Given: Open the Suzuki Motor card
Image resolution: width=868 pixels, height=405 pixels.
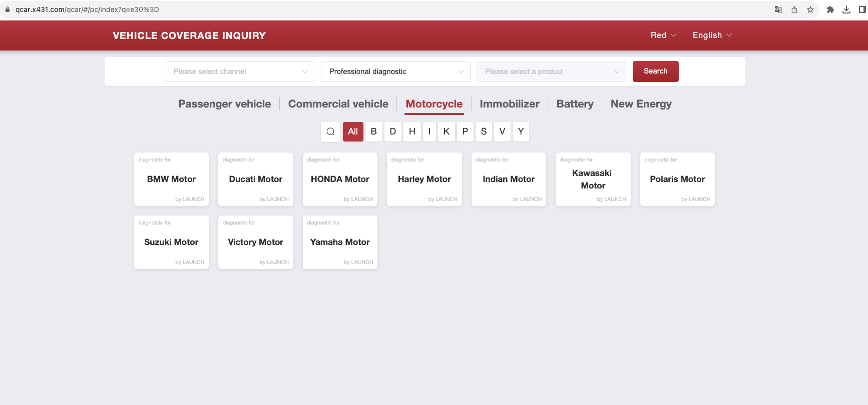Looking at the screenshot, I should coord(171,242).
